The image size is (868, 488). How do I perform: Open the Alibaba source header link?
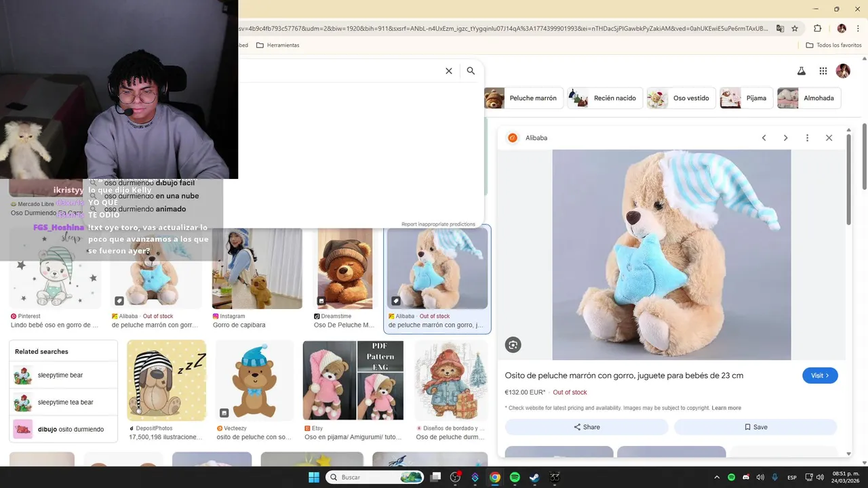pos(528,138)
